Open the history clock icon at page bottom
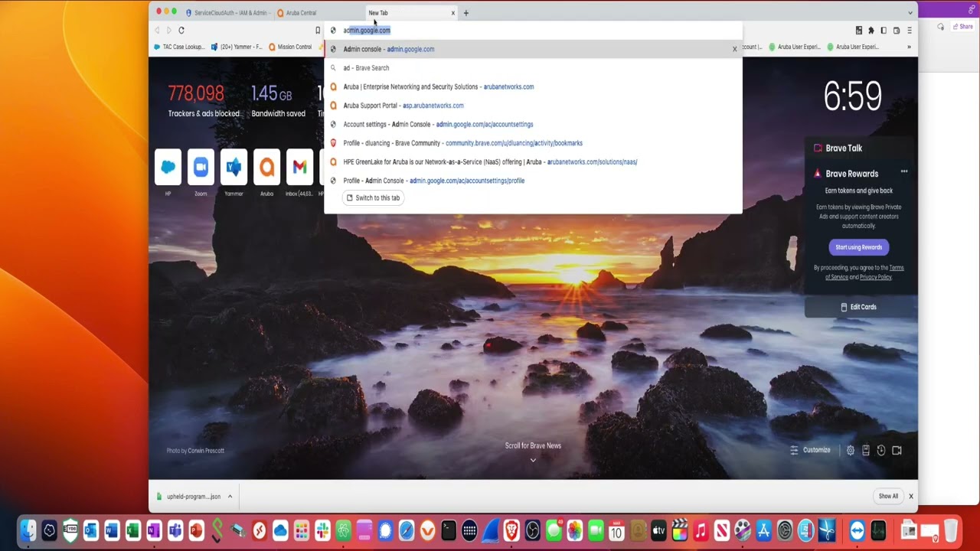 (x=881, y=451)
